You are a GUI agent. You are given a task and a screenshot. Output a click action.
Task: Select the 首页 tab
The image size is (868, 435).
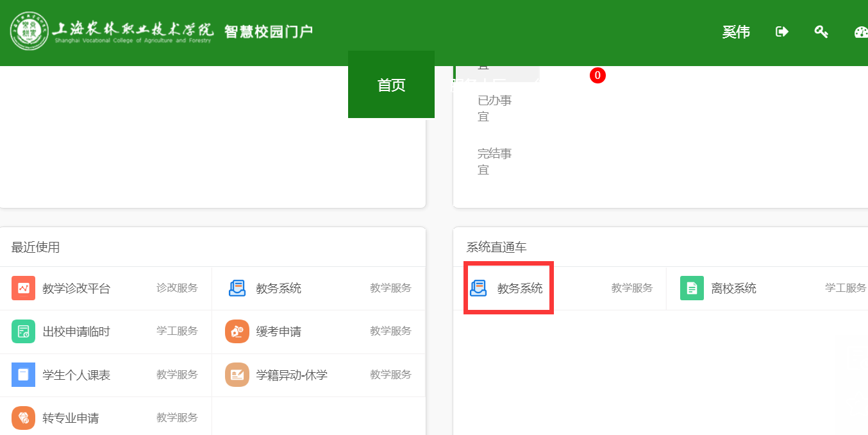391,85
